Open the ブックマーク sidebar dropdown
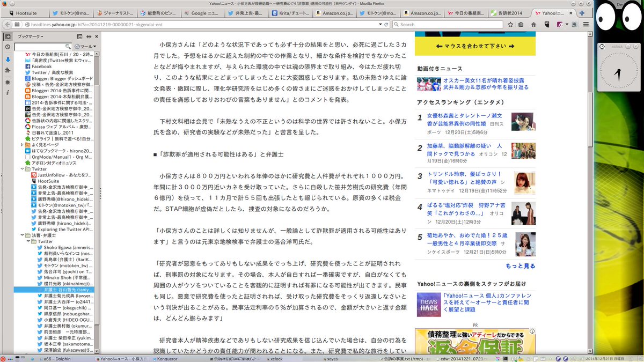The image size is (644, 362). (32, 36)
